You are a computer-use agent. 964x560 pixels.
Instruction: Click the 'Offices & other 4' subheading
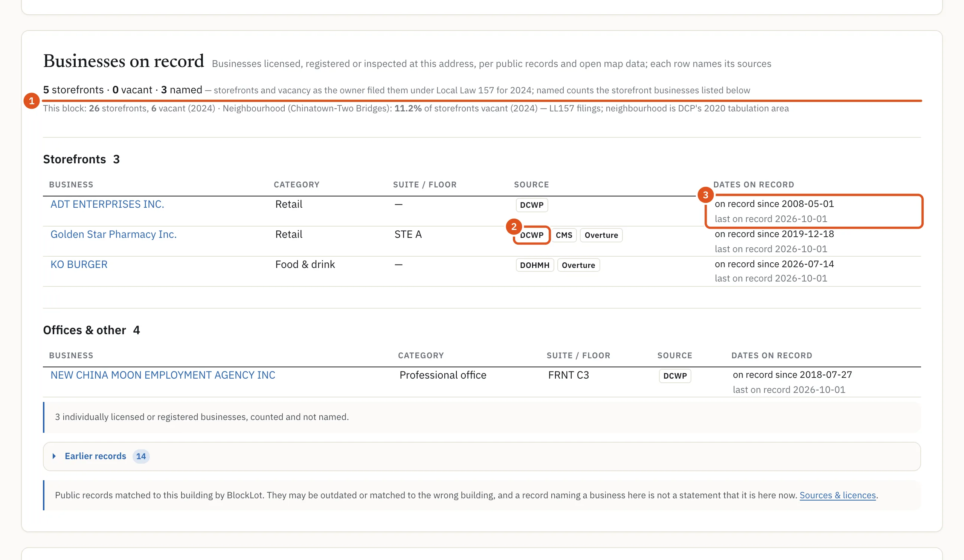click(x=92, y=330)
